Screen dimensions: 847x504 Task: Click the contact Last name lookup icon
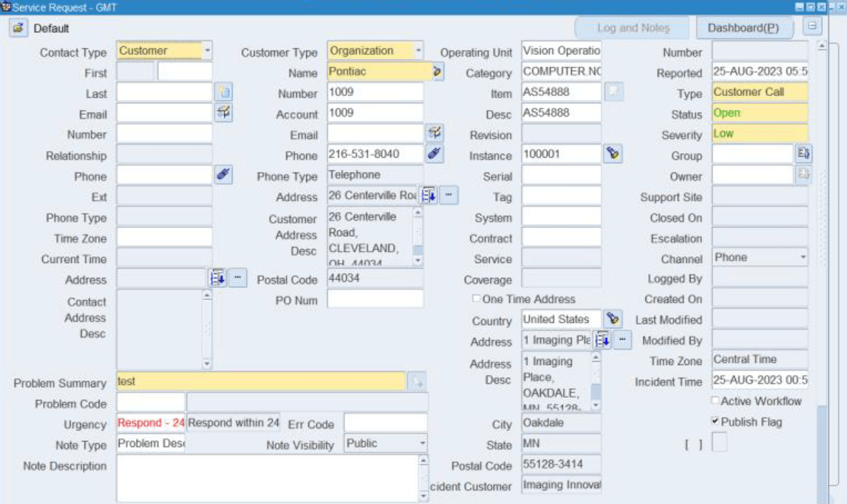pos(223,93)
